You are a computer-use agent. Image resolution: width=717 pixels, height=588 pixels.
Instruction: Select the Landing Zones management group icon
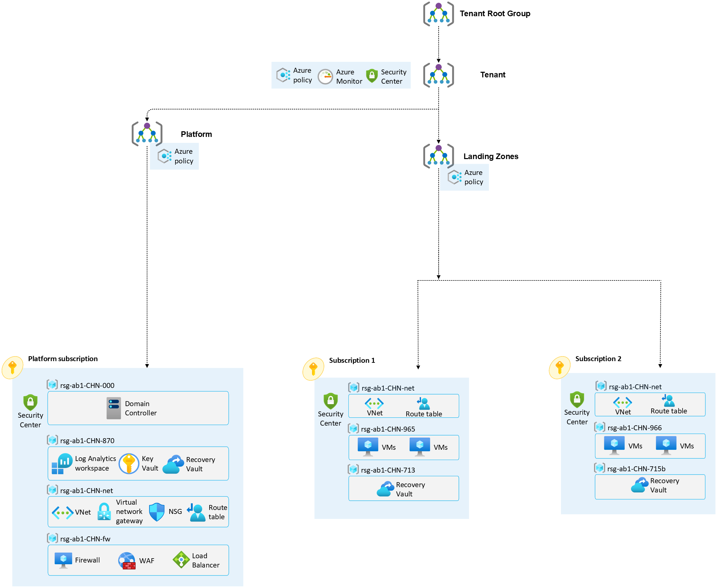click(x=438, y=156)
